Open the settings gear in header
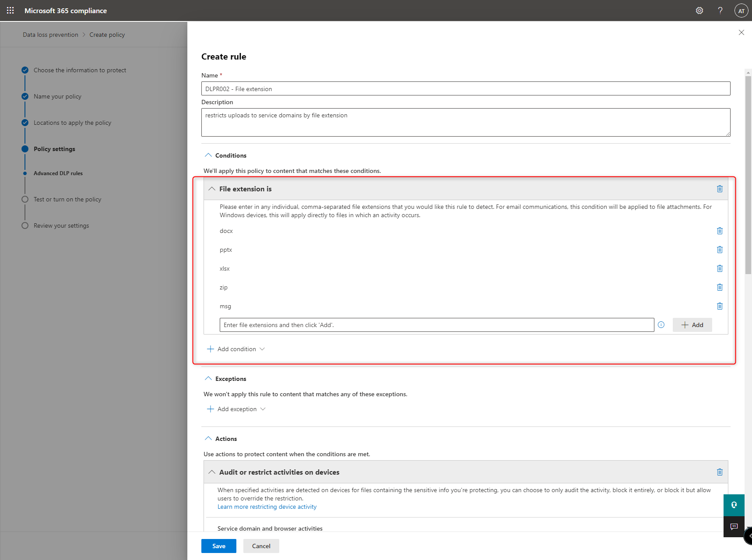The height and width of the screenshot is (560, 752). click(699, 11)
